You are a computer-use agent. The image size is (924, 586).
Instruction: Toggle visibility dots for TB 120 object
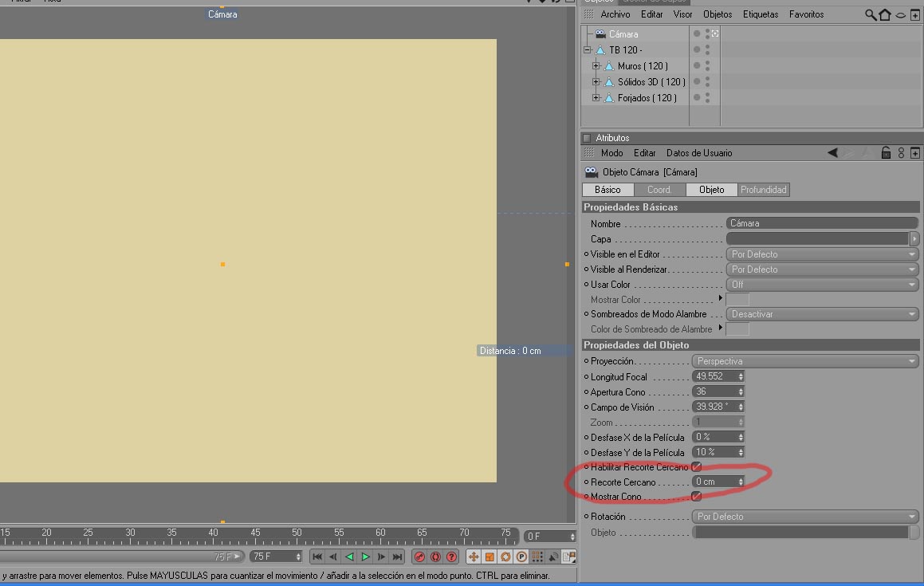(708, 50)
